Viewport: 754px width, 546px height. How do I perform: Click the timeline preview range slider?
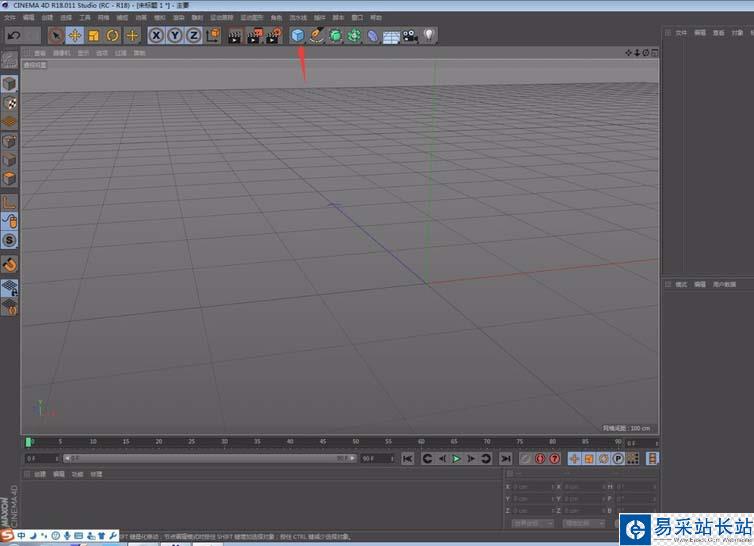pyautogui.click(x=210, y=459)
